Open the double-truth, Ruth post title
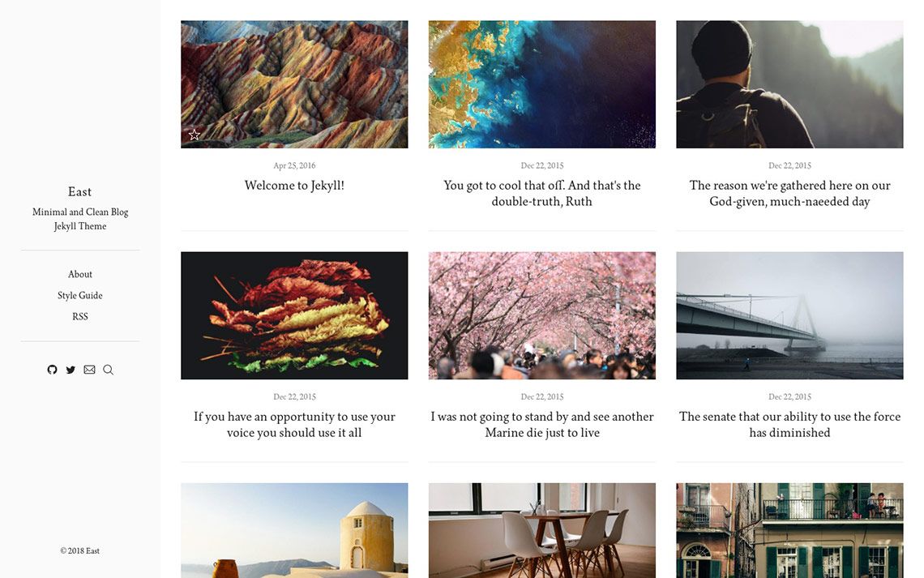The height and width of the screenshot is (578, 924). point(541,193)
